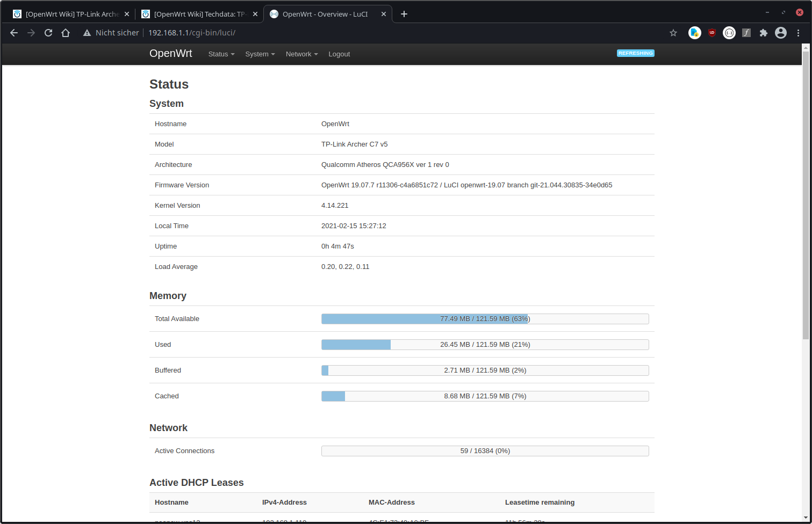Open the browser three-dot menu

coord(799,33)
